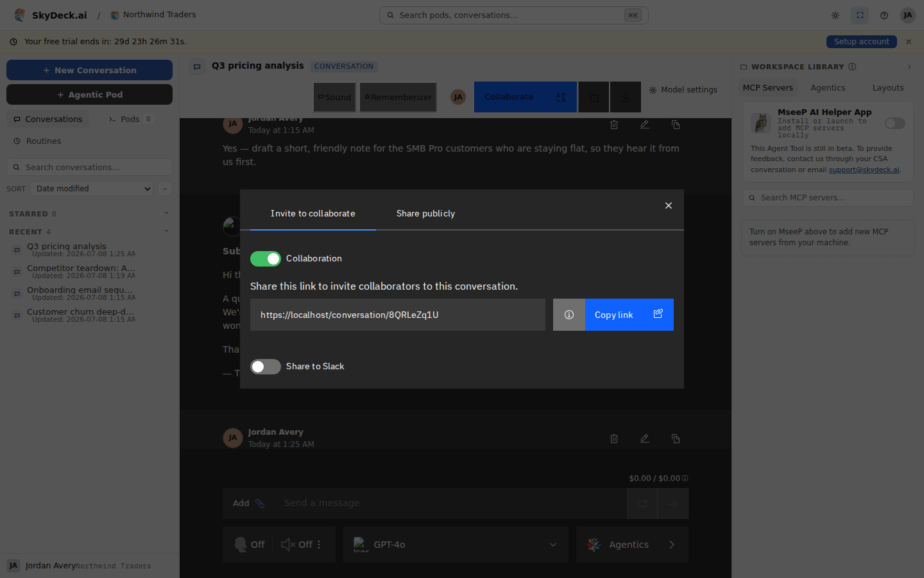Click the Sound toolbar button

334,97
